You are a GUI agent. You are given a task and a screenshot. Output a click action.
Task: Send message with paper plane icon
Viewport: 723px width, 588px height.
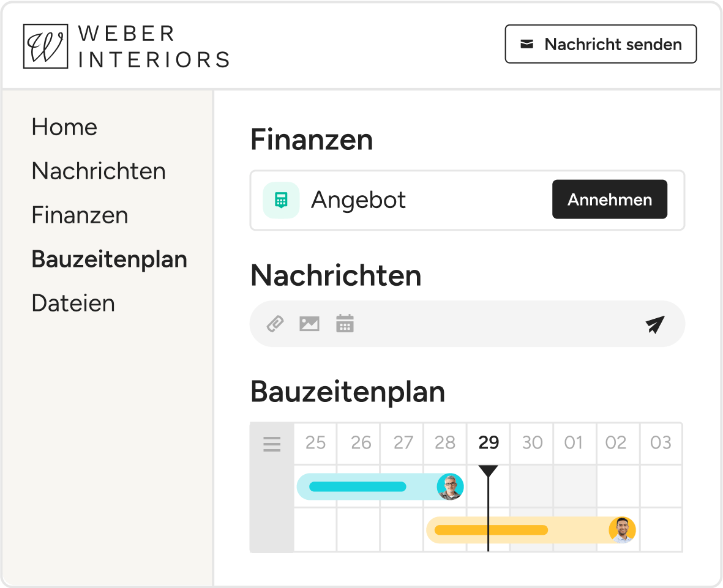655,324
